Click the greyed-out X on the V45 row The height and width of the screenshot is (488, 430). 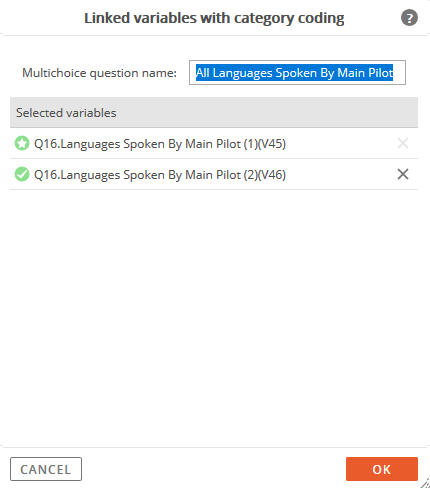pyautogui.click(x=403, y=143)
